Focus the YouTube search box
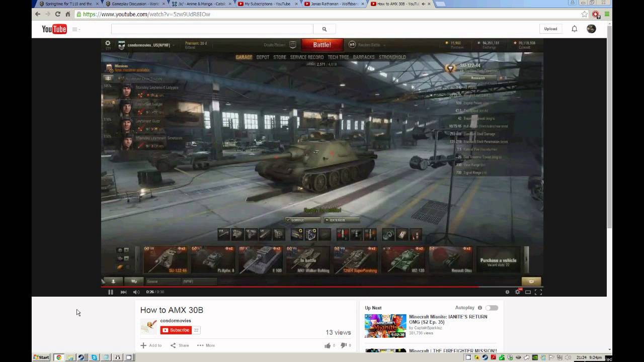644x362 pixels. coord(212,29)
